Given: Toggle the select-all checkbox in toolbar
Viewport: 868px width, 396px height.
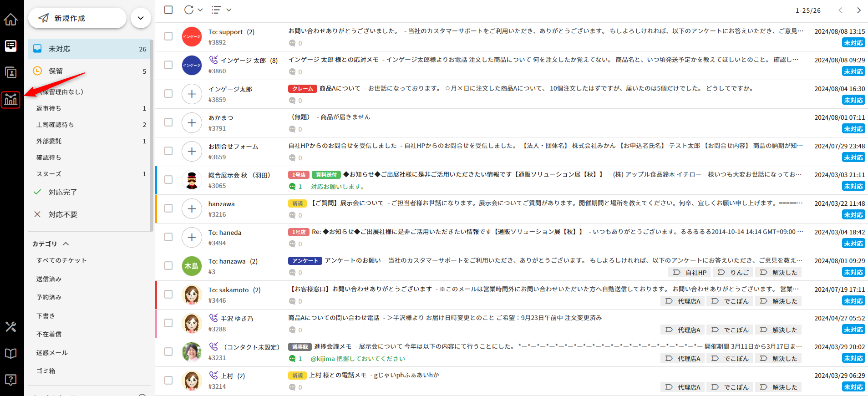Looking at the screenshot, I should [168, 10].
